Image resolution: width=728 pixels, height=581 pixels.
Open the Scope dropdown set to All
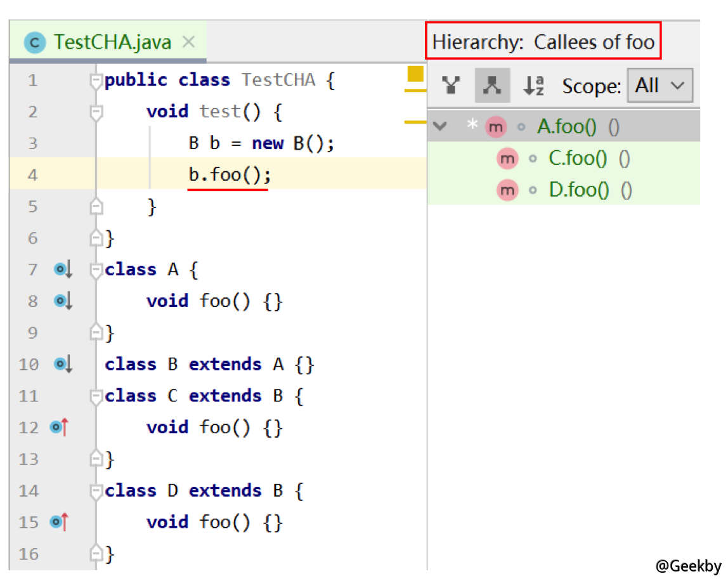pos(660,86)
